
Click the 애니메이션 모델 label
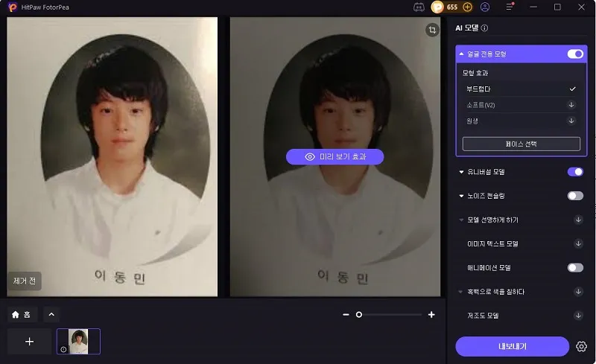pyautogui.click(x=489, y=267)
